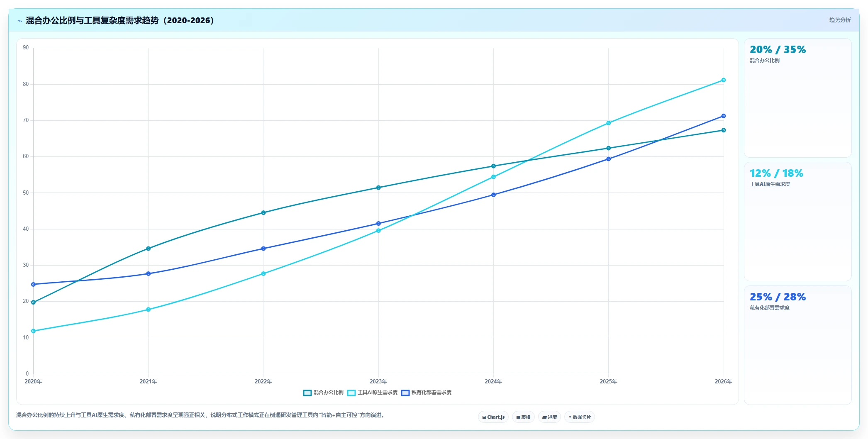This screenshot has width=868, height=439.
Task: Pick the 私有化部署需求度 point at 2023年
Action: [x=378, y=224]
